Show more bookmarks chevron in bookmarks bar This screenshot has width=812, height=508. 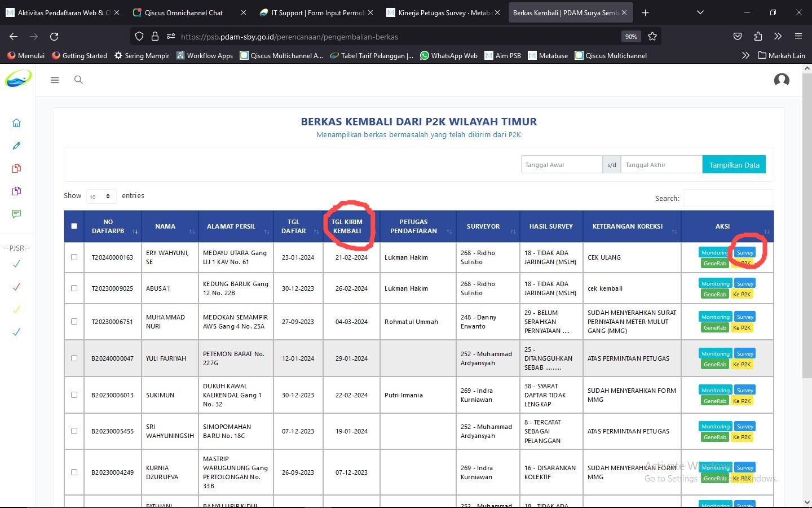pos(745,55)
